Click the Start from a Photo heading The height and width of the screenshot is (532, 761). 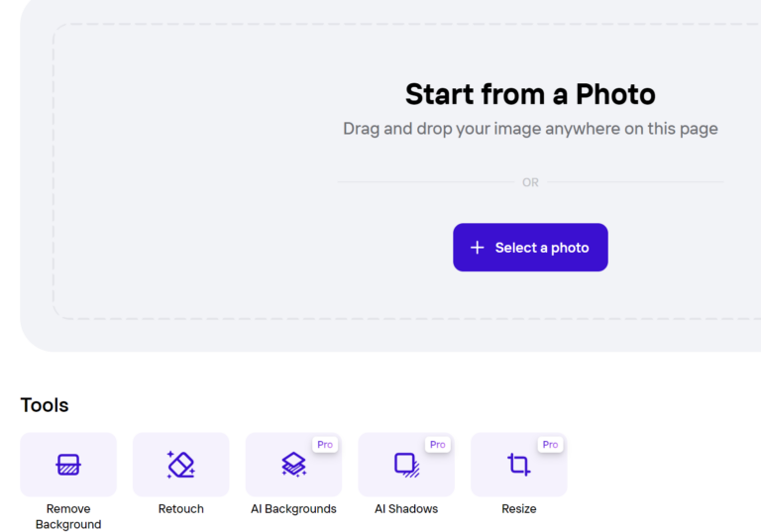click(x=530, y=94)
